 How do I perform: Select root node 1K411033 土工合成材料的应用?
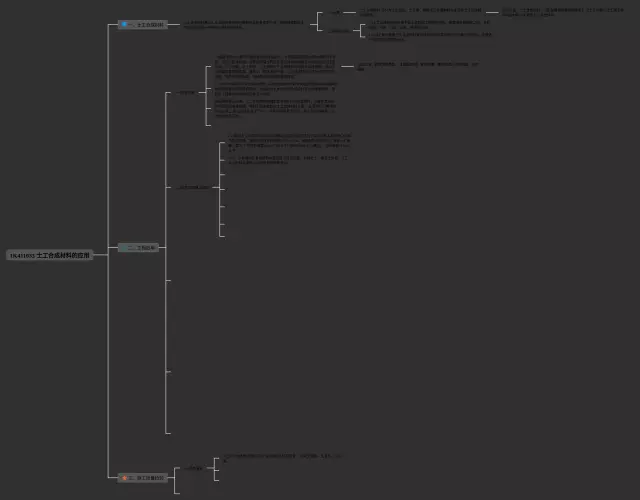(x=50, y=255)
